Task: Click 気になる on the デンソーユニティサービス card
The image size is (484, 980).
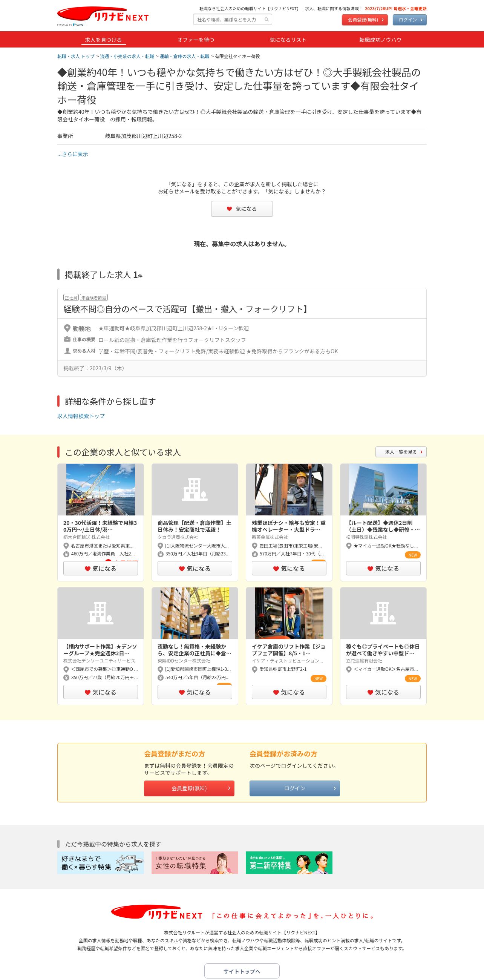Action: point(100,692)
